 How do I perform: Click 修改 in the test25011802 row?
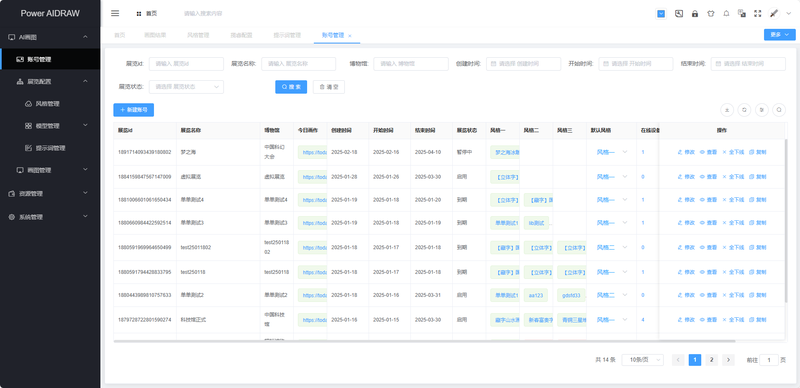coord(686,247)
